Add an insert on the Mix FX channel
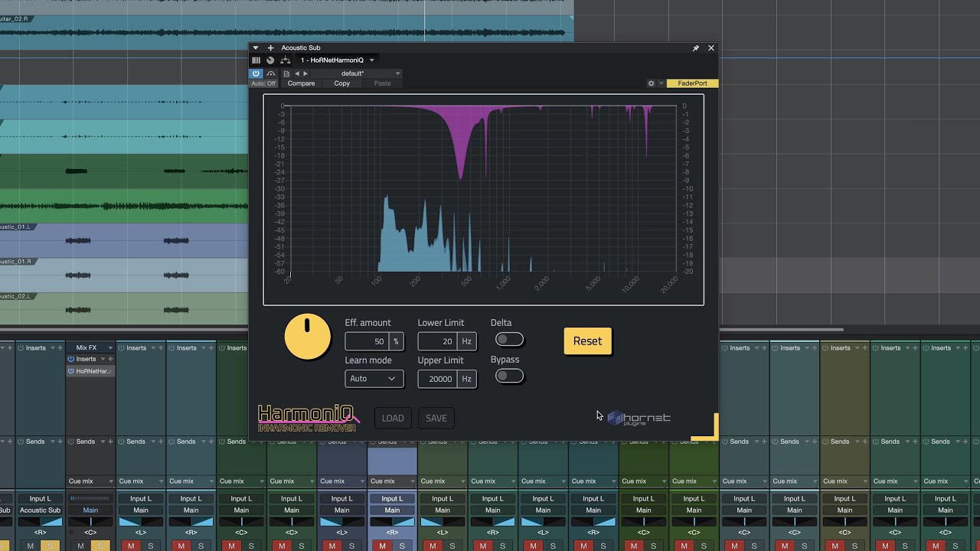Screen dimensions: 980x551 (110, 359)
